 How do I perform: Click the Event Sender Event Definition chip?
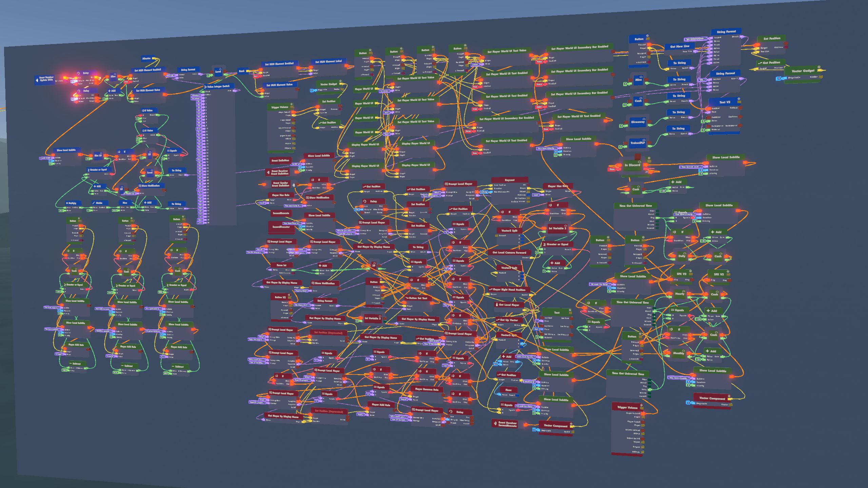click(280, 184)
